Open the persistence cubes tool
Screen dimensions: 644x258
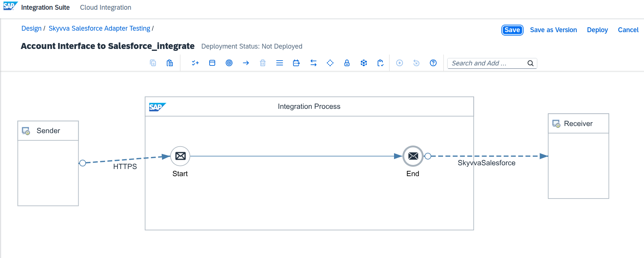[364, 63]
